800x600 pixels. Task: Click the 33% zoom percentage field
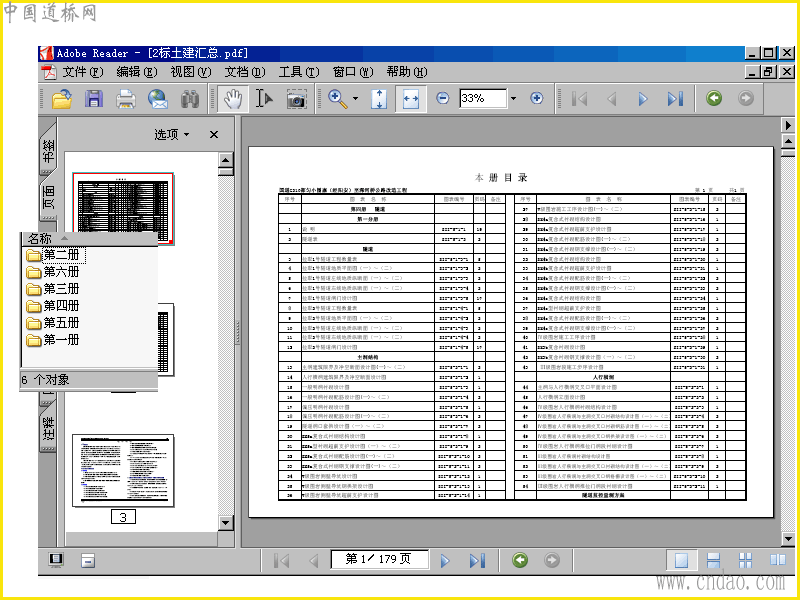(x=483, y=98)
